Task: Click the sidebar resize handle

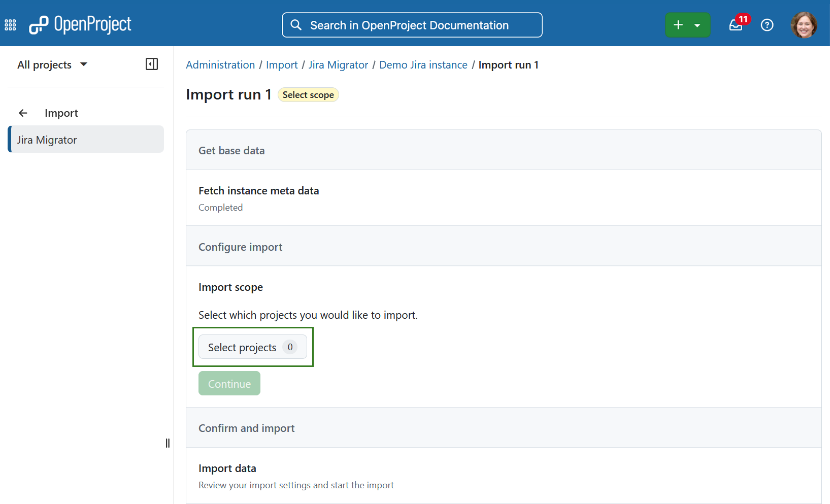Action: coord(168,443)
